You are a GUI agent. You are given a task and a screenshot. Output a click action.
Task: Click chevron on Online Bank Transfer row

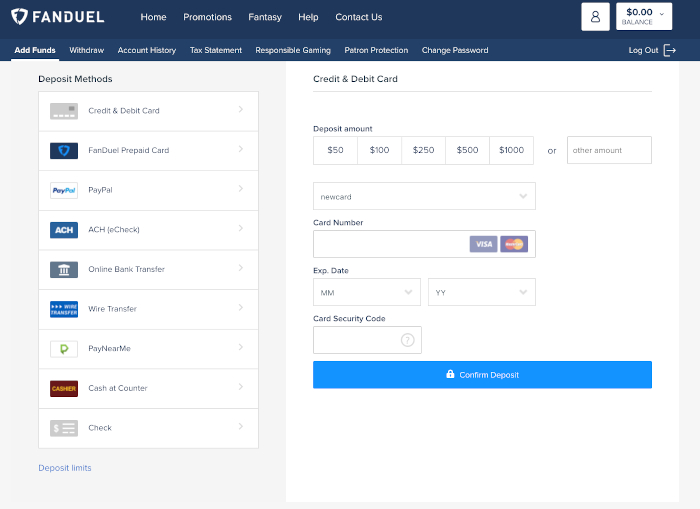[241, 267]
